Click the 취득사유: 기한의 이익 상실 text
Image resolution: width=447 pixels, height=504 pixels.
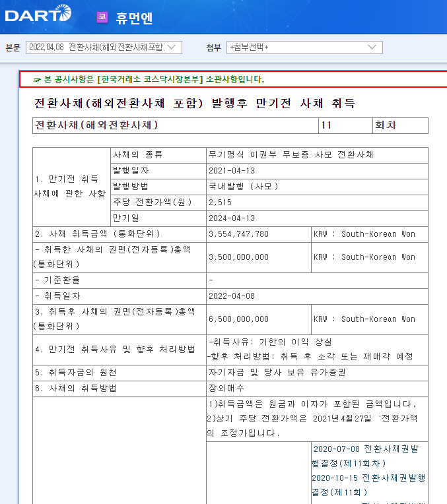[x=270, y=342]
